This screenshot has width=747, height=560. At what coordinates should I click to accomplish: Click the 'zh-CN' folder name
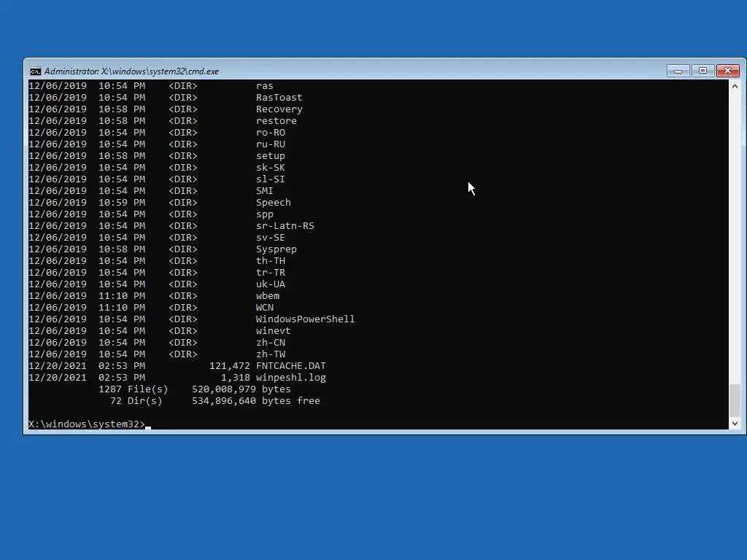tap(271, 343)
